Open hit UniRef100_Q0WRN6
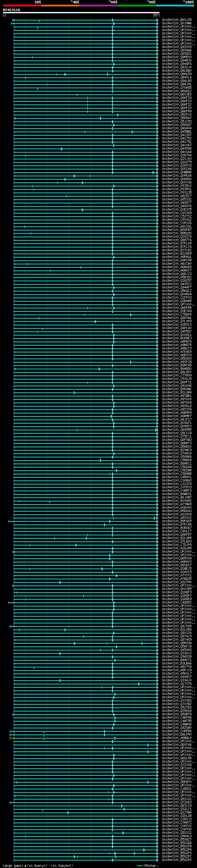Screen dimensions: 197x868 [x=177, y=172]
